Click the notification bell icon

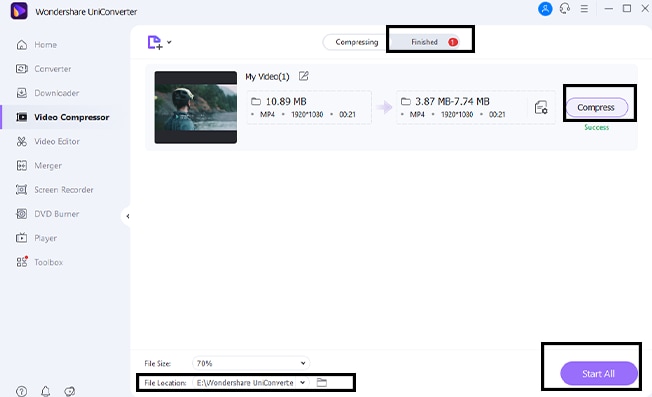[x=46, y=391]
